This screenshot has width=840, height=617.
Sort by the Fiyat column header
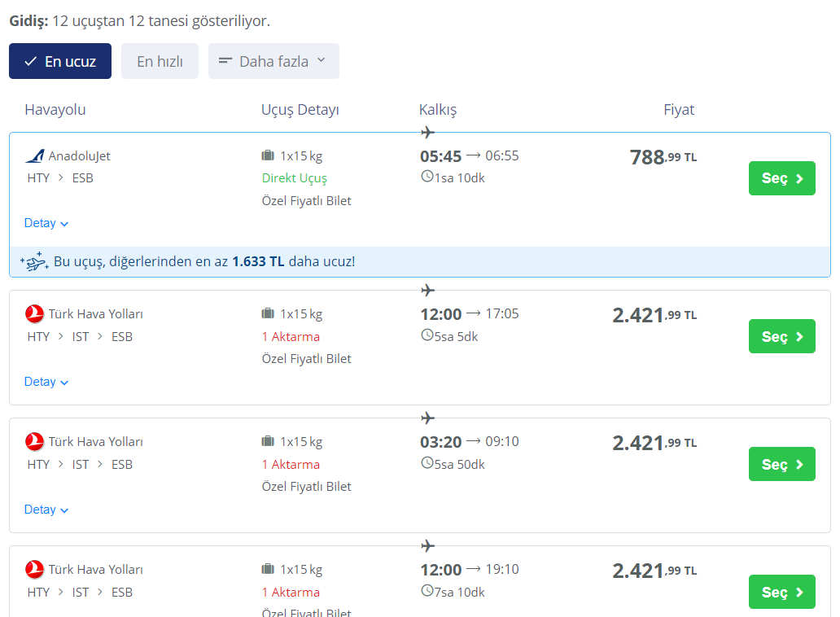(679, 110)
